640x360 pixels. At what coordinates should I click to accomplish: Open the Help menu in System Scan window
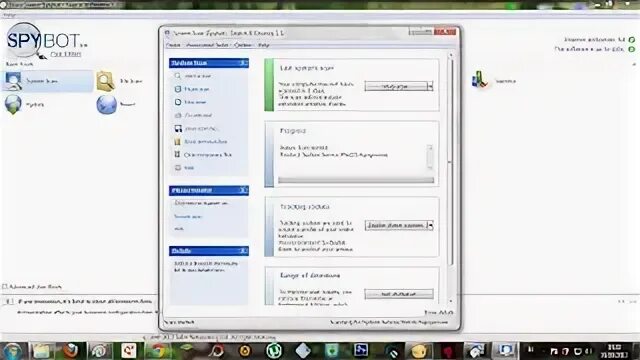264,45
